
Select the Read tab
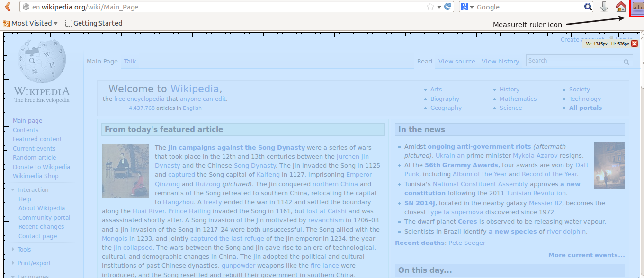[x=425, y=62]
